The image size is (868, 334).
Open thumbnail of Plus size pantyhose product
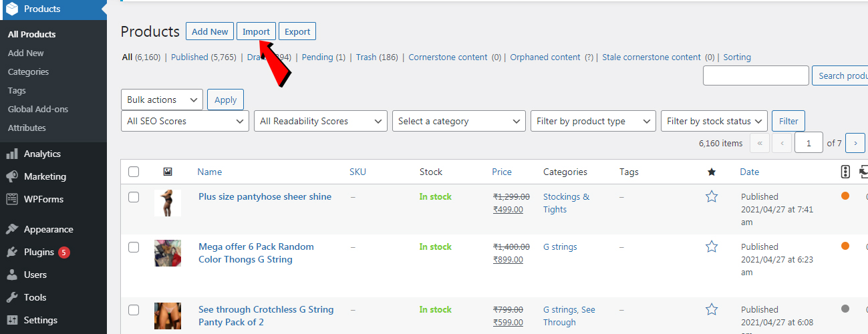coord(168,203)
